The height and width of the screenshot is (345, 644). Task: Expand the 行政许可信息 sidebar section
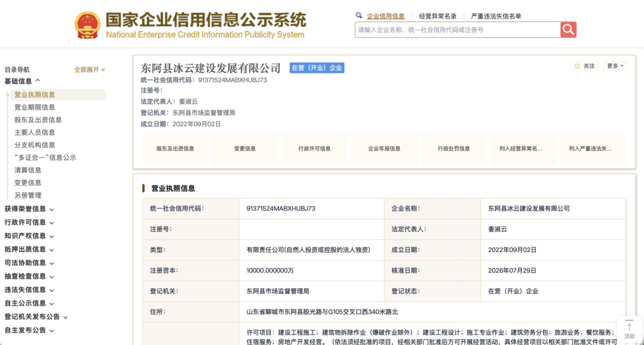pyautogui.click(x=29, y=223)
